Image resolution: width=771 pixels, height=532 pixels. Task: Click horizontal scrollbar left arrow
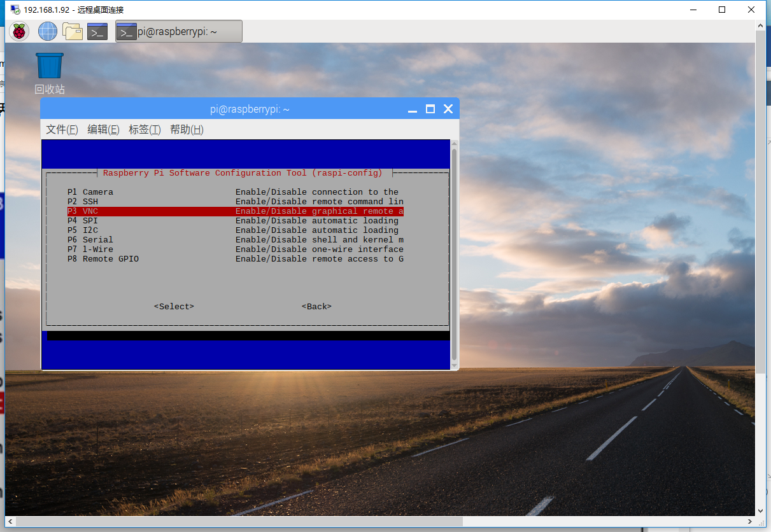point(10,521)
